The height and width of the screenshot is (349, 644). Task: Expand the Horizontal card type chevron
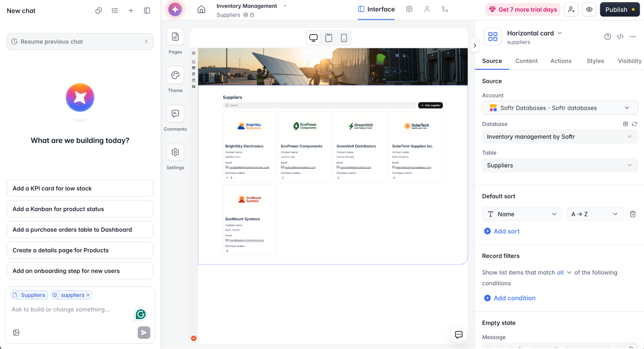coord(560,33)
